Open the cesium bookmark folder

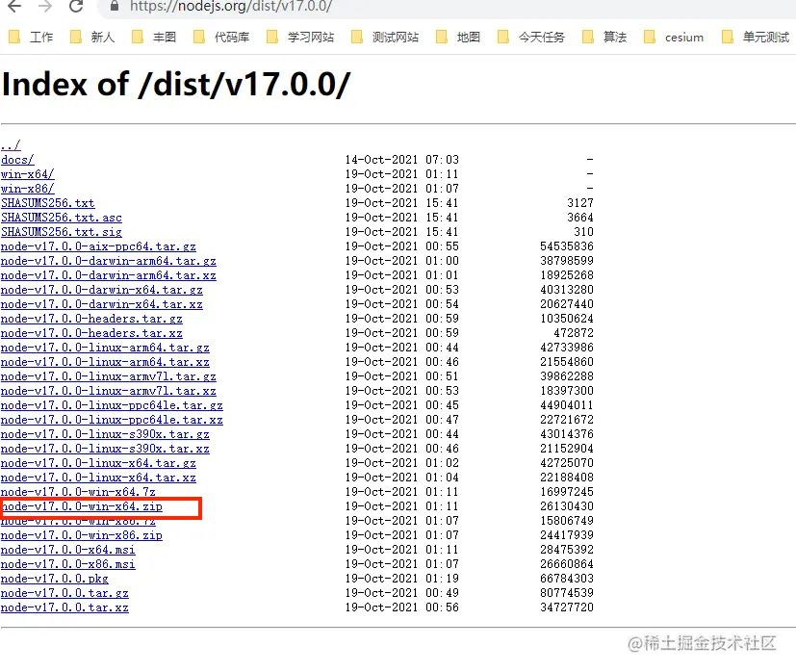pyautogui.click(x=674, y=38)
